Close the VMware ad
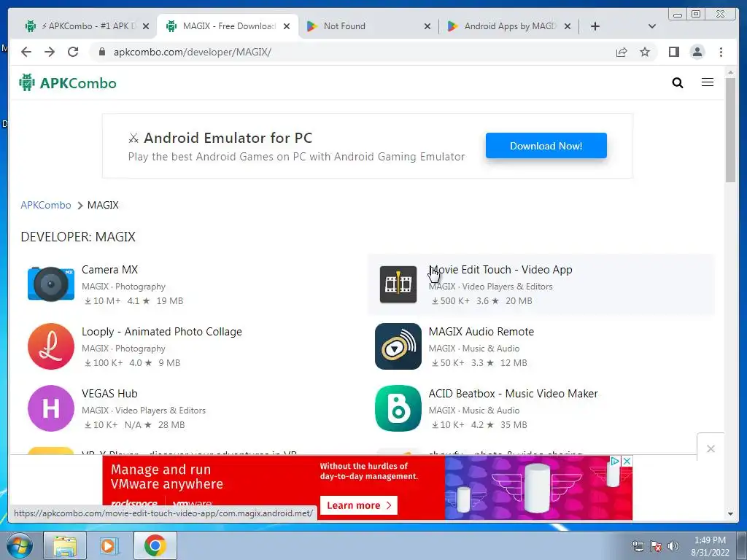The image size is (747, 560). 627,461
